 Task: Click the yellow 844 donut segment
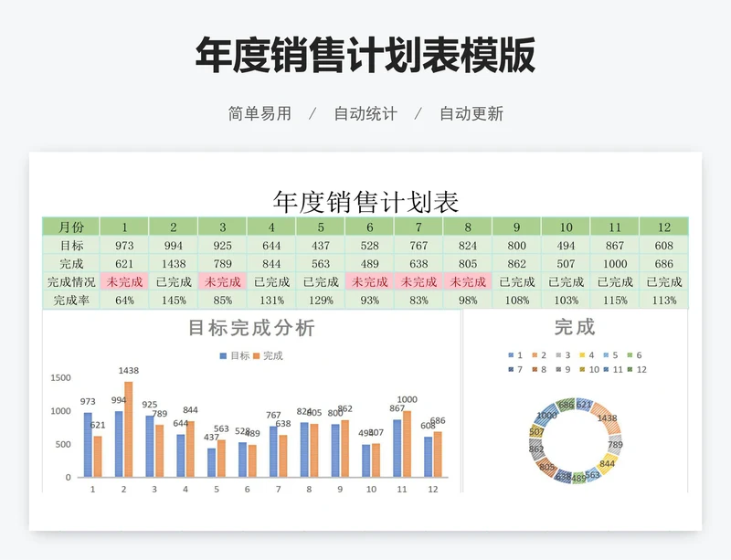coord(608,463)
